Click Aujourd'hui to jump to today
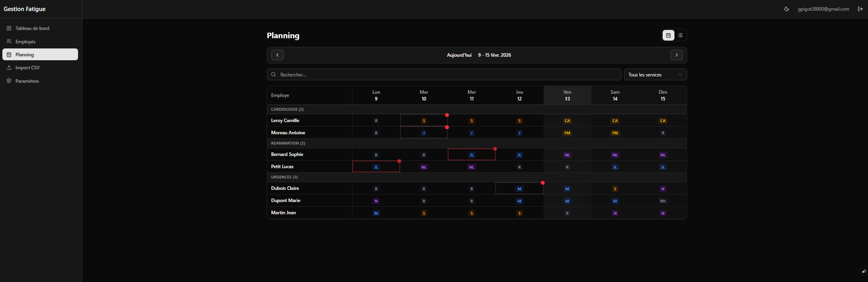 [x=459, y=55]
